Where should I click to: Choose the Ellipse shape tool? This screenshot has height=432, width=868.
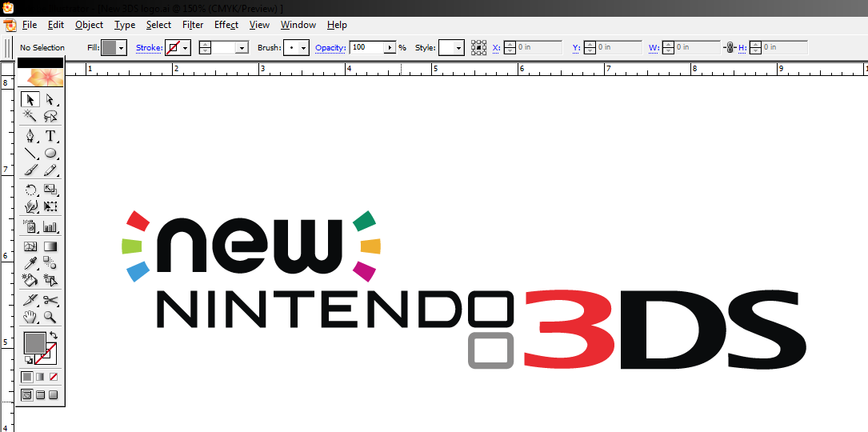tap(50, 153)
